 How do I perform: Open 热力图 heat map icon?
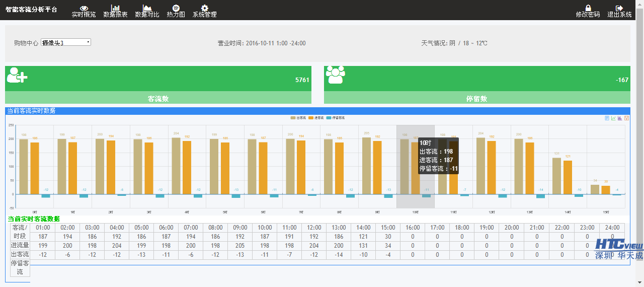(176, 9)
